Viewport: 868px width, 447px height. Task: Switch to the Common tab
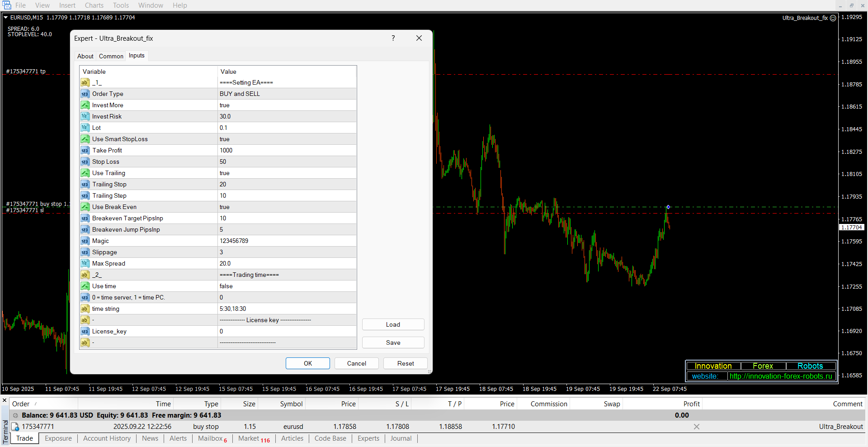pyautogui.click(x=111, y=56)
